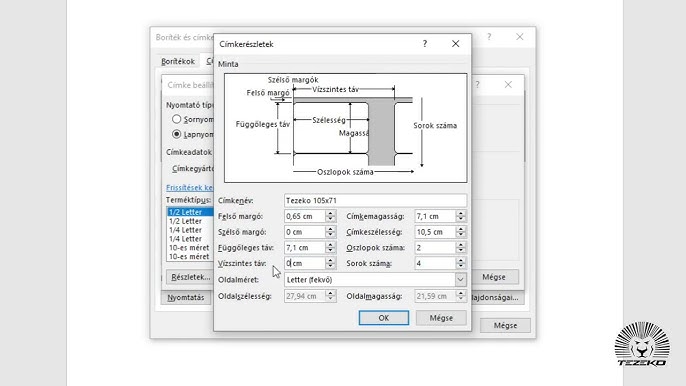Close the Boríték és címke window
This screenshot has height=386, width=686.
click(x=519, y=37)
